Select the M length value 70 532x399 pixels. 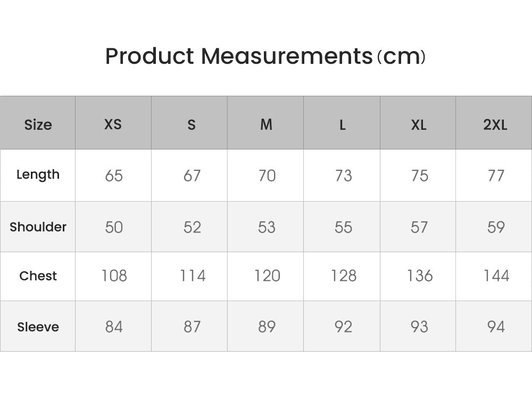point(267,176)
